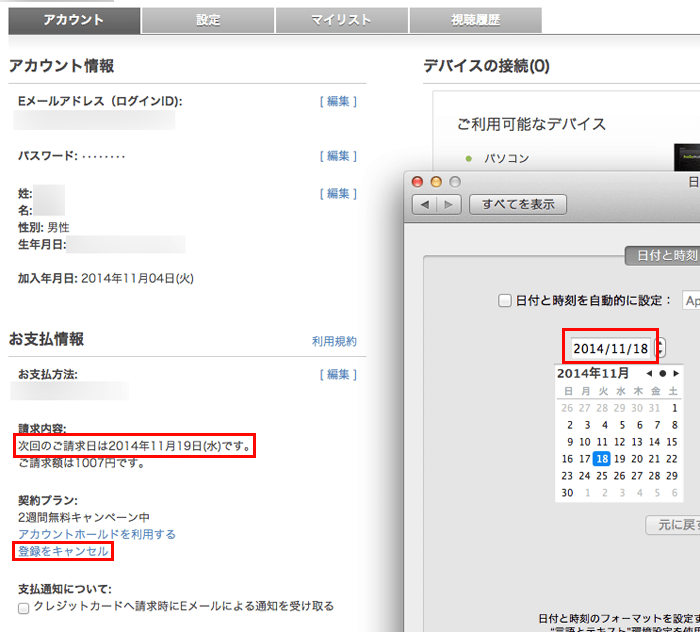Viewport: 700px width, 632px height.
Task: Open the マイリスト tab
Action: click(x=341, y=20)
